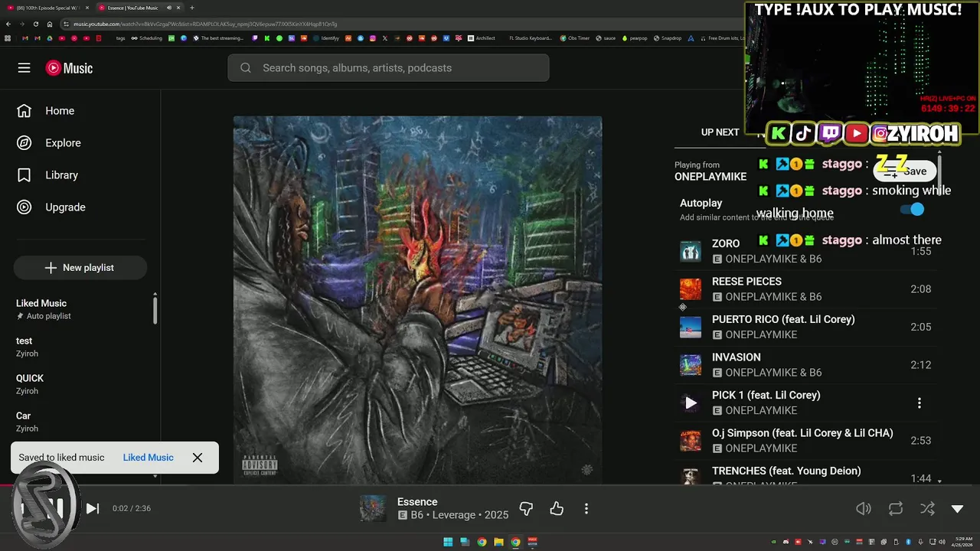Play PUERTO RICO (feat. Lil Corey)
The height and width of the screenshot is (551, 980).
(x=806, y=327)
